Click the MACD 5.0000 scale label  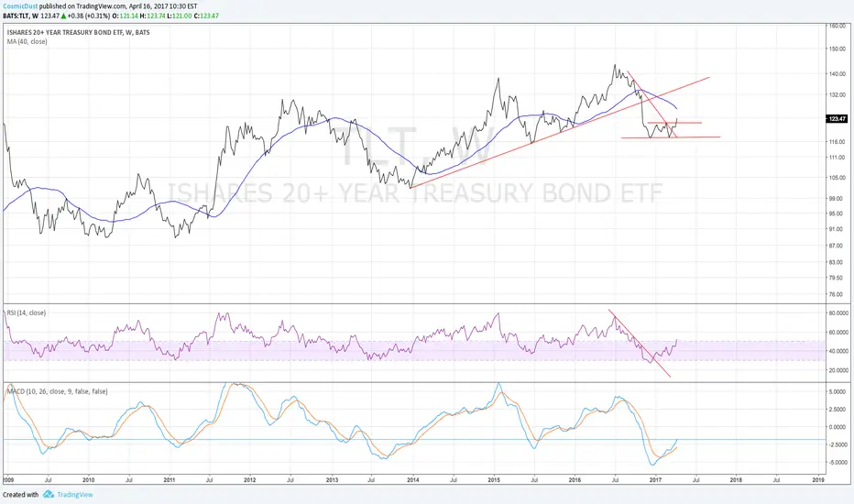(x=838, y=392)
